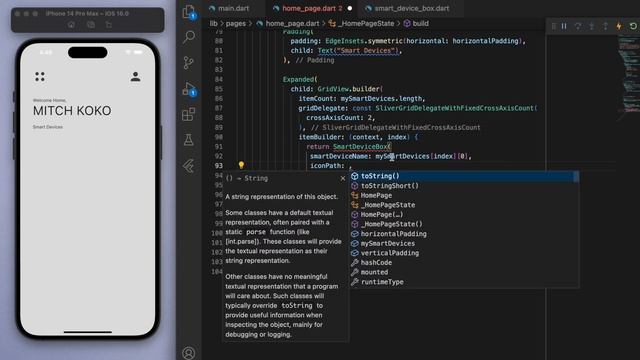Click the lib breadcrumb segment
The height and width of the screenshot is (360, 640).
(x=213, y=23)
